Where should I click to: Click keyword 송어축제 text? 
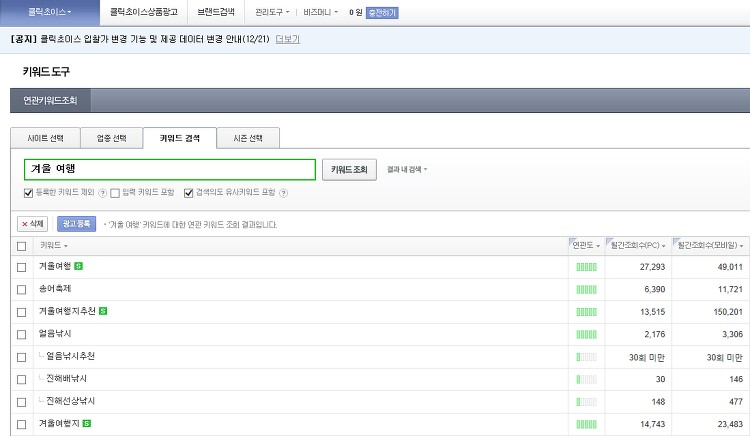(55, 289)
